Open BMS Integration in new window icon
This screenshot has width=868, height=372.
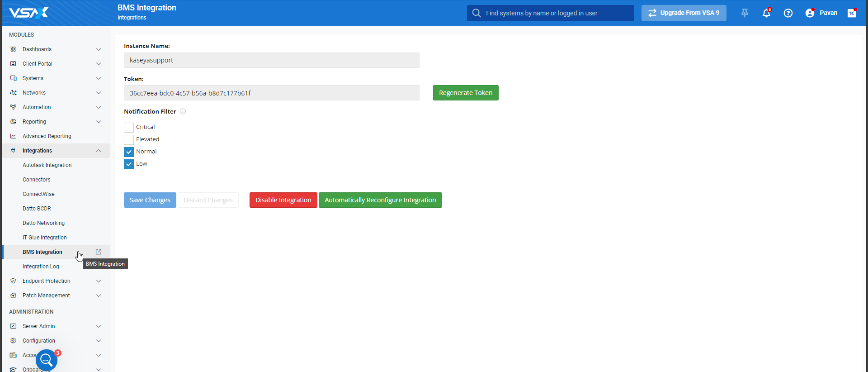coord(99,252)
